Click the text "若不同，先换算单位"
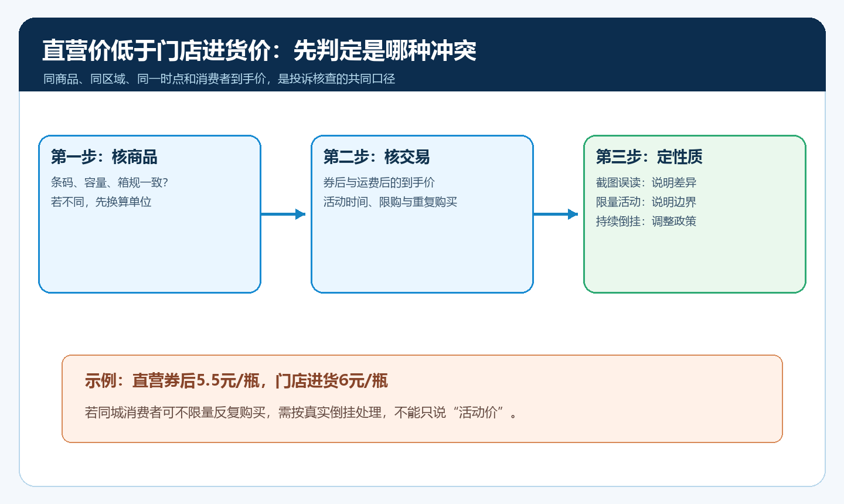Viewport: 844px width, 504px height. tap(101, 202)
